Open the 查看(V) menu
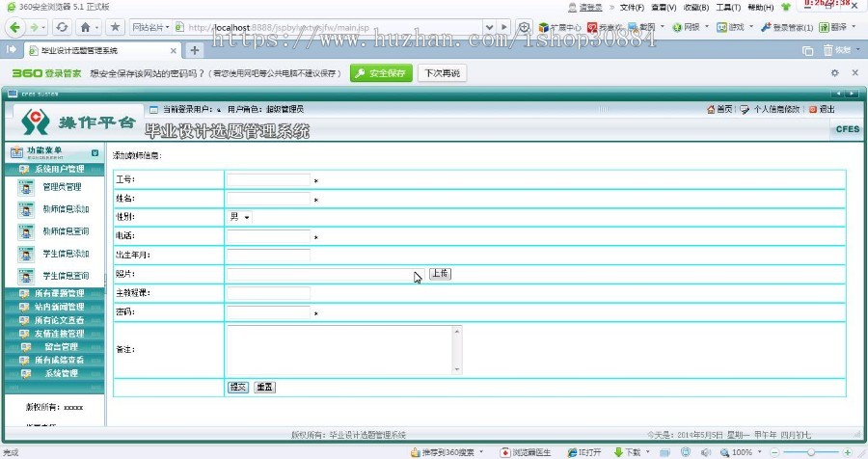The image size is (868, 459). click(664, 8)
